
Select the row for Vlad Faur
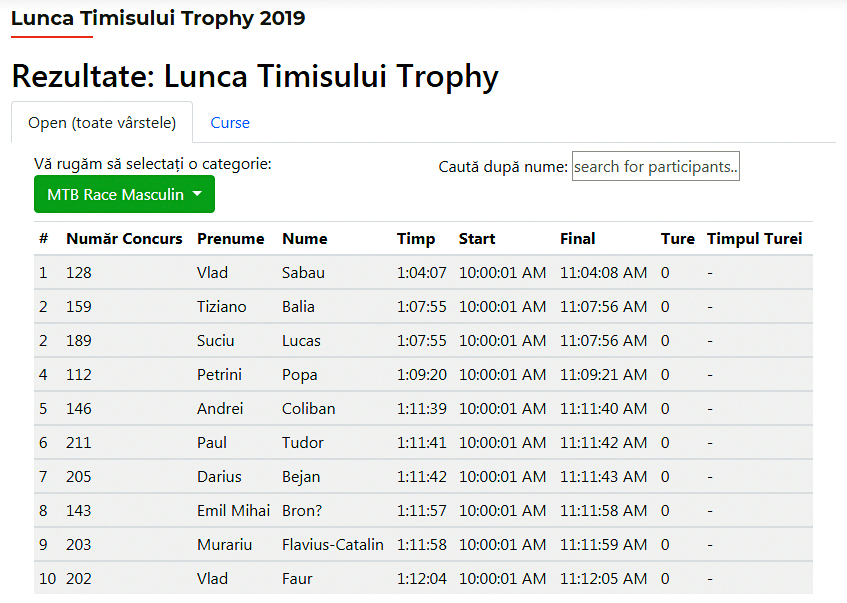(424, 578)
